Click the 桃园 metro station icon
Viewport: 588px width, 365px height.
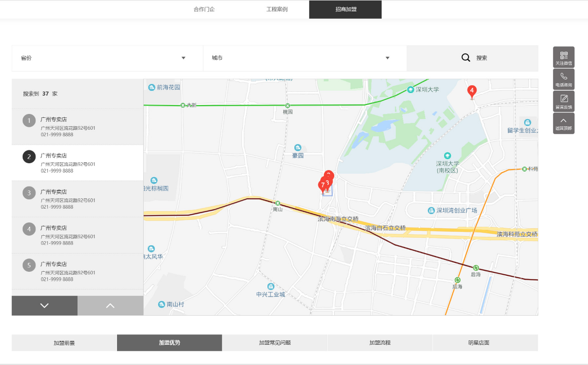[x=287, y=106]
